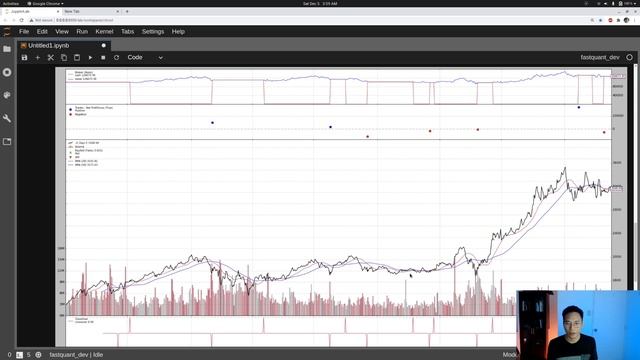
Task: Click the terminal icon in status bar
Action: pos(19,355)
